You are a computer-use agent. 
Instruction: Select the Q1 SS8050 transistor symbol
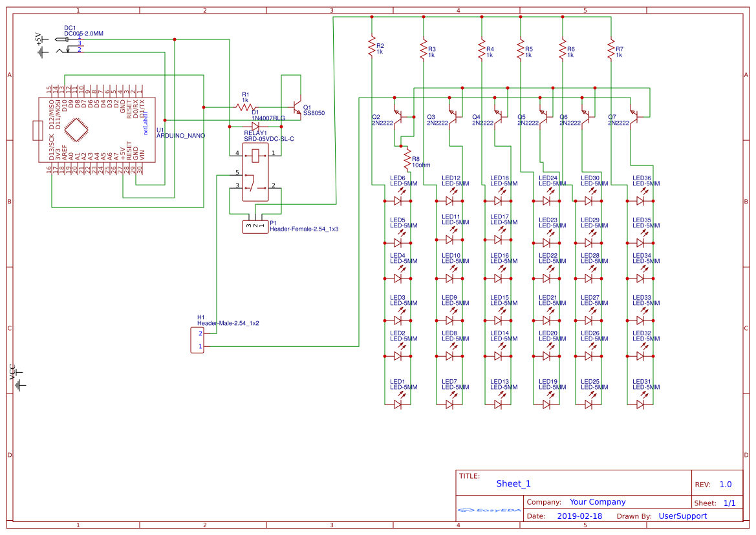pyautogui.click(x=296, y=107)
